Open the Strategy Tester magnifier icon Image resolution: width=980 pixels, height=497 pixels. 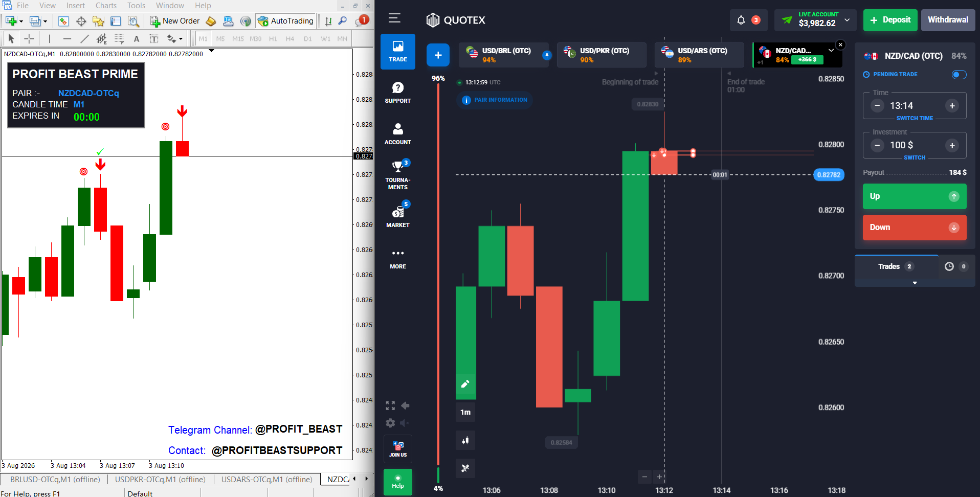click(x=133, y=21)
